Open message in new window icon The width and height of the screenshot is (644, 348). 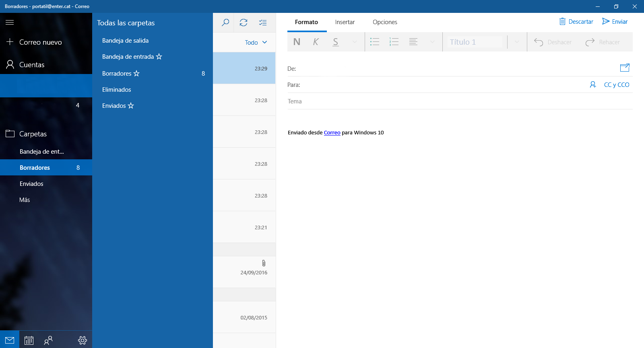click(625, 68)
